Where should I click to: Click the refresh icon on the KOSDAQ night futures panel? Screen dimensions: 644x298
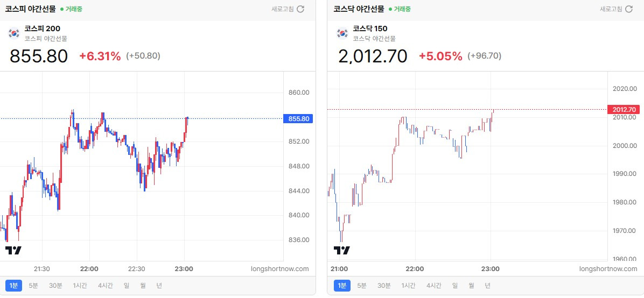[x=629, y=9]
